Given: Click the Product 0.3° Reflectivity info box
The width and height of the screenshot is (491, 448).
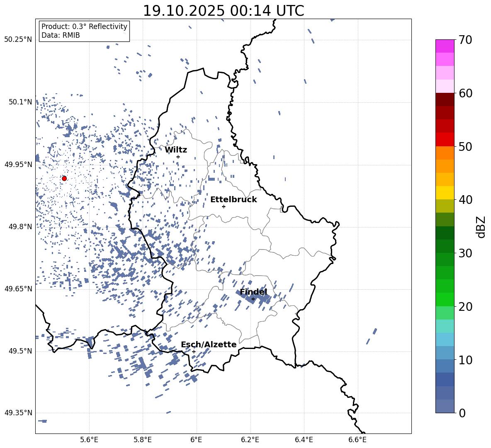Looking at the screenshot, I should tap(84, 31).
